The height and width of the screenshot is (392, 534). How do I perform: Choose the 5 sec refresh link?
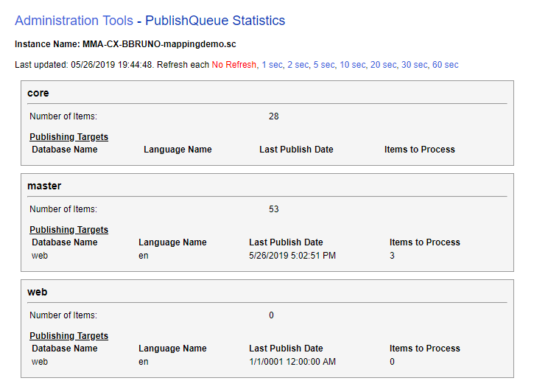pos(324,65)
